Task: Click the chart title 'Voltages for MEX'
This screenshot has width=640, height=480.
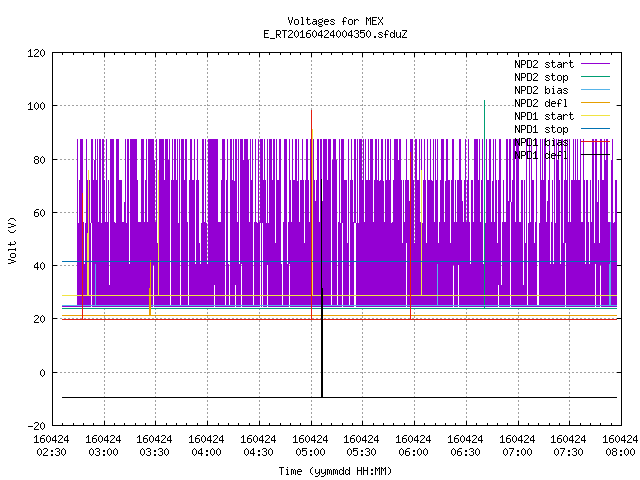Action: pos(335,21)
